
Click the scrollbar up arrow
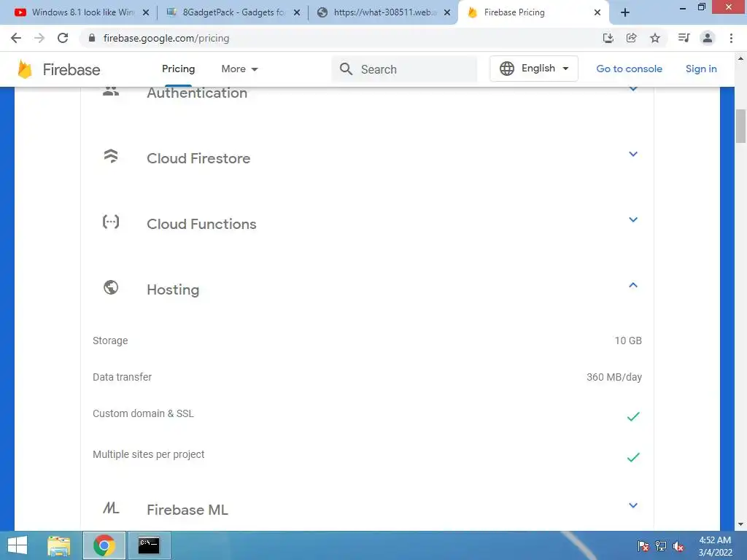(x=740, y=58)
